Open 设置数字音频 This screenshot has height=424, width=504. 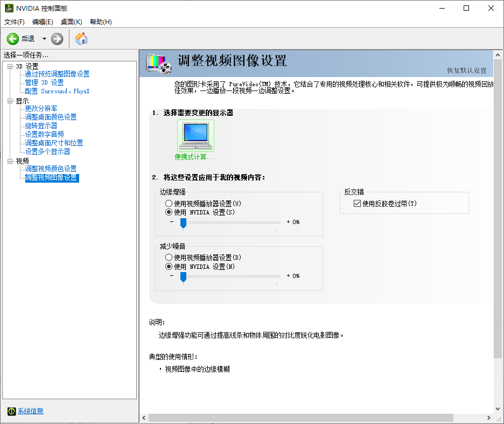[x=44, y=134]
